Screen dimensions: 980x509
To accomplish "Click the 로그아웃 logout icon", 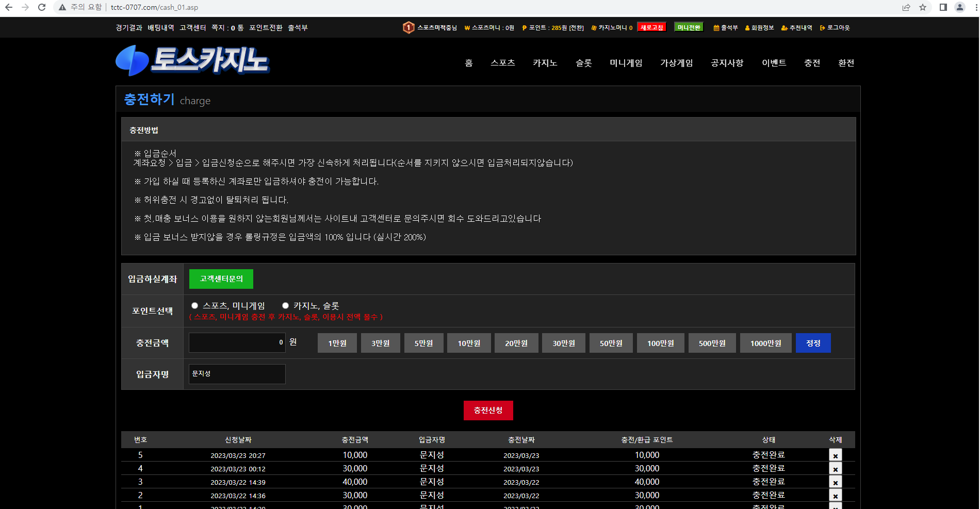I will pyautogui.click(x=822, y=28).
